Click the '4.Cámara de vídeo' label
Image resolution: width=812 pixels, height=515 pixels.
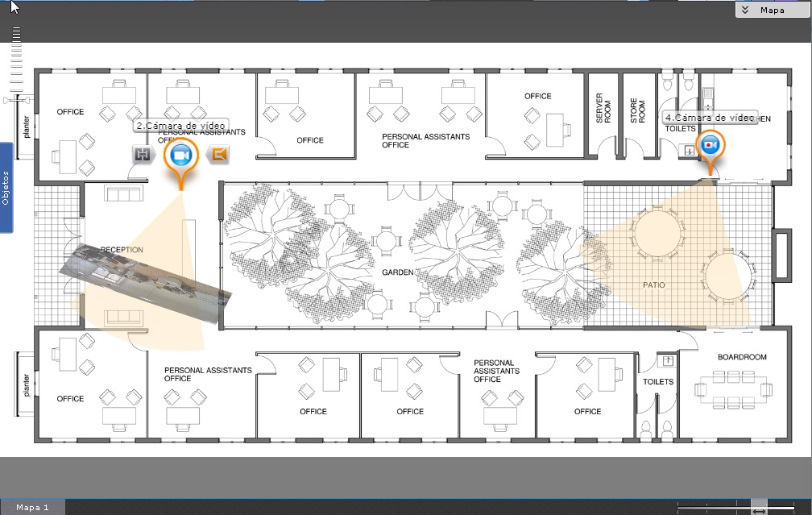click(709, 118)
